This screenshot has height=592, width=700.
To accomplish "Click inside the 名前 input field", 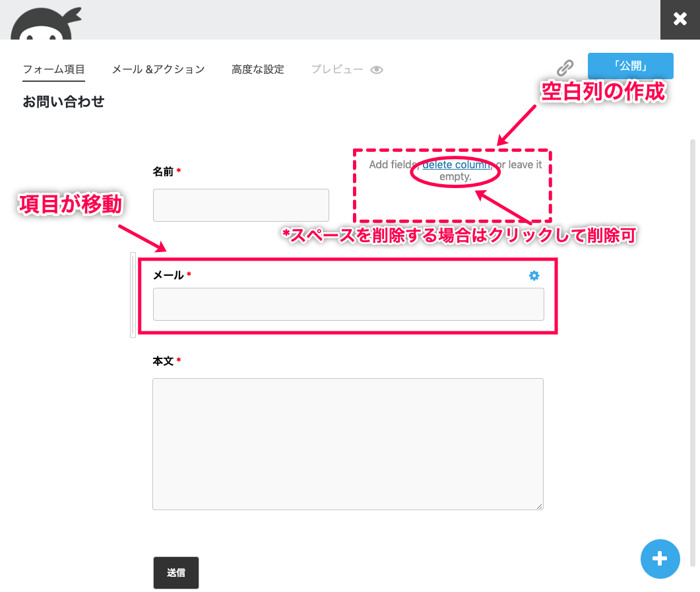I will [x=241, y=205].
